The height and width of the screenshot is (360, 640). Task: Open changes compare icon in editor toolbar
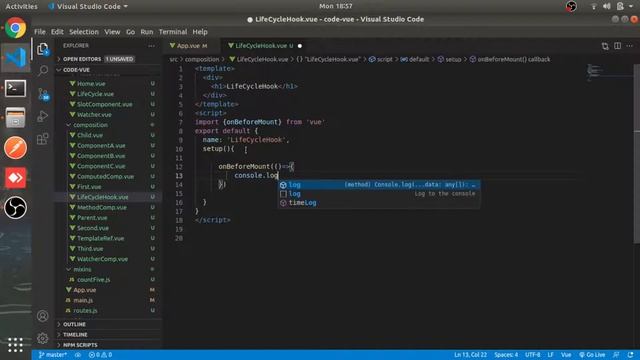click(x=605, y=46)
